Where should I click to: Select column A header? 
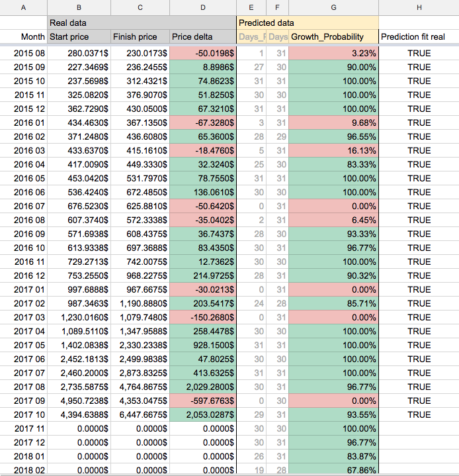[24, 7]
